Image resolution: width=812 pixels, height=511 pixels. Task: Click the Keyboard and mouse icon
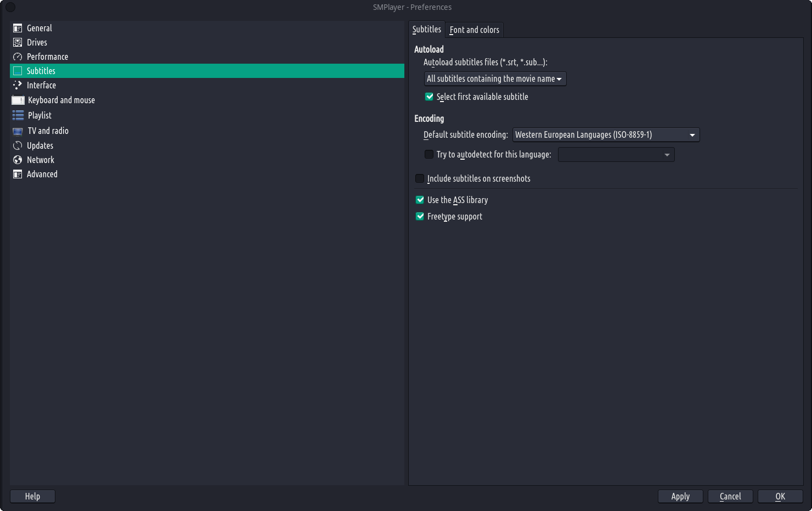tap(18, 100)
